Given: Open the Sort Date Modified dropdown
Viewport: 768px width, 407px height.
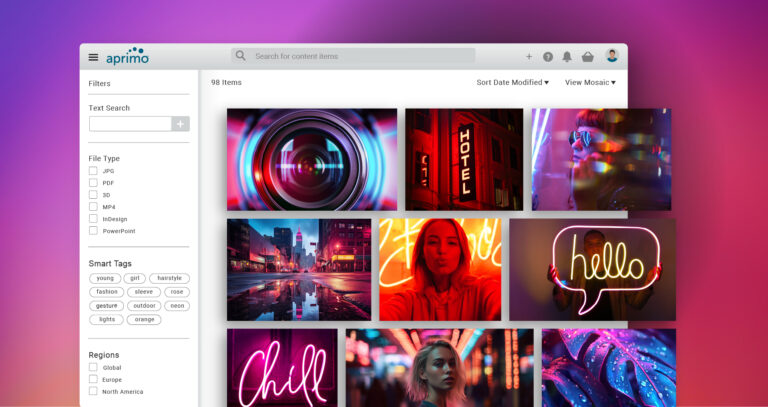Looking at the screenshot, I should pyautogui.click(x=512, y=82).
